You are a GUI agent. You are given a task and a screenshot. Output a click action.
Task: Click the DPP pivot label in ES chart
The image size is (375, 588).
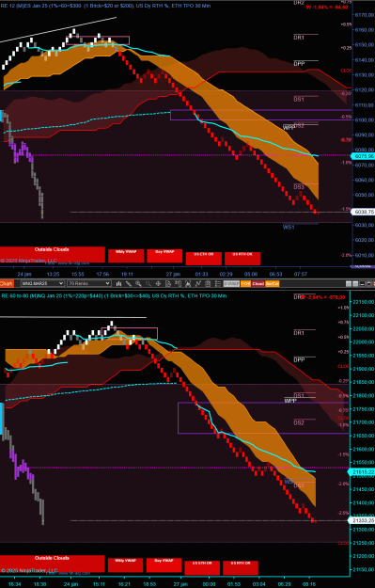[x=299, y=64]
